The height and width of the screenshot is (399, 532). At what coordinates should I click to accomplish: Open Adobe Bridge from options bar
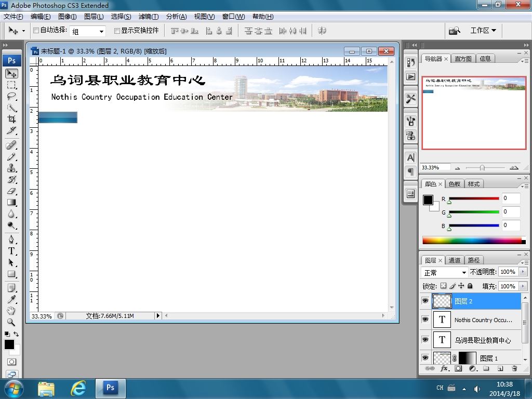[454, 31]
